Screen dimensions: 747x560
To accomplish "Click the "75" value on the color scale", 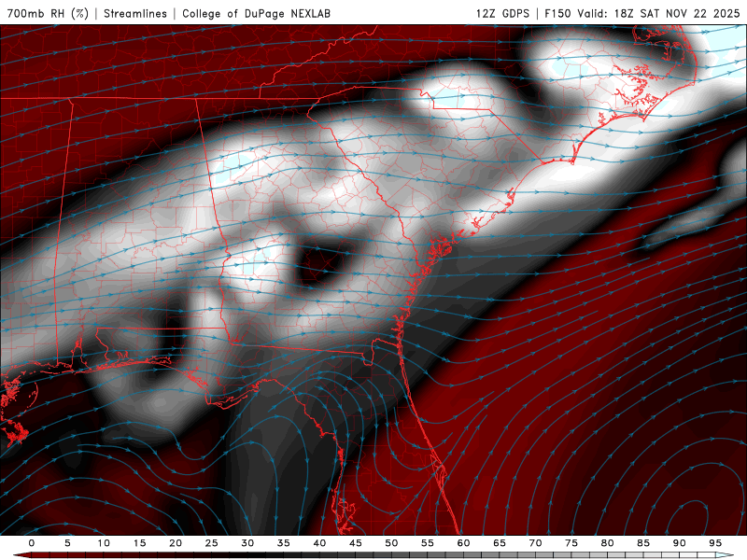I will [x=571, y=543].
